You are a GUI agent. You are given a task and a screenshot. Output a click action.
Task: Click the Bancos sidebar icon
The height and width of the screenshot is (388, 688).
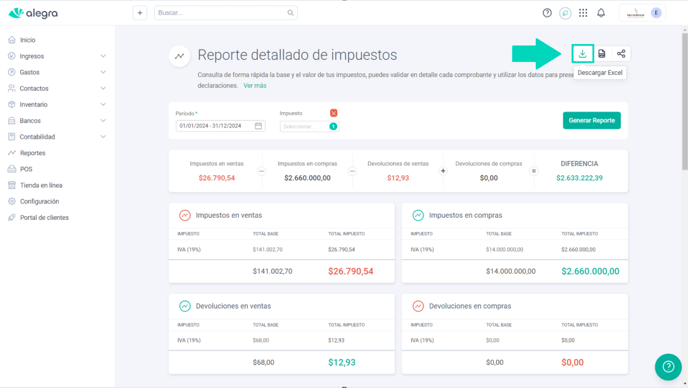[12, 121]
